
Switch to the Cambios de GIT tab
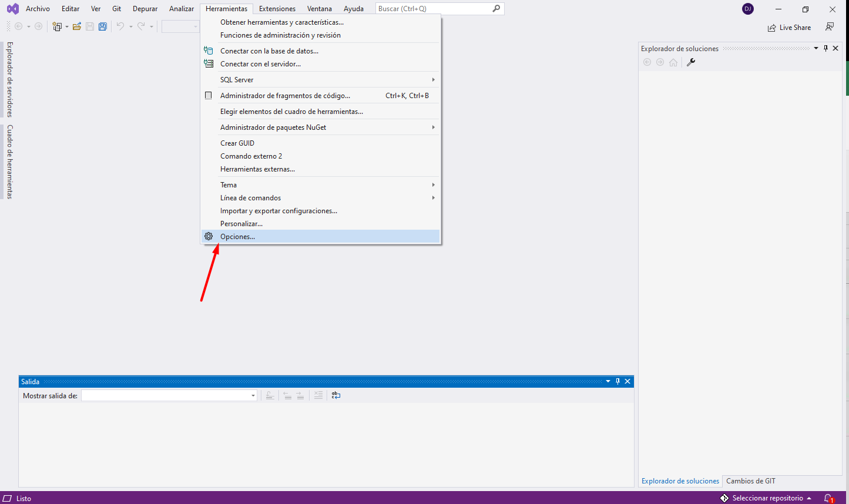tap(750, 481)
